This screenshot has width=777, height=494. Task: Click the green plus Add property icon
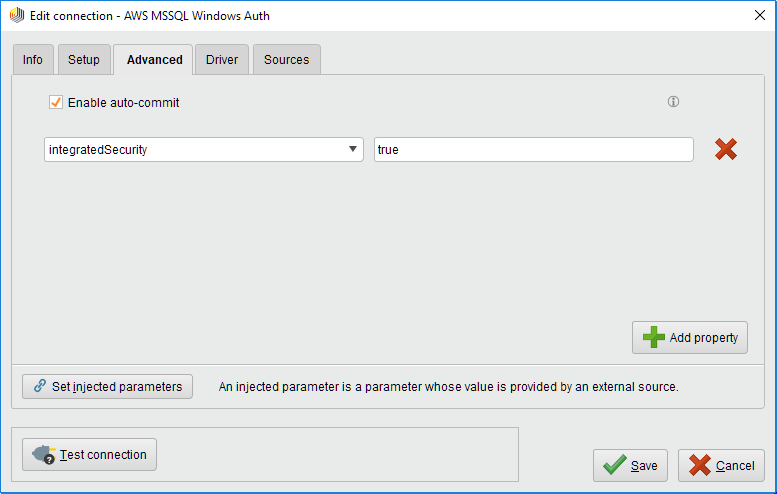(654, 337)
